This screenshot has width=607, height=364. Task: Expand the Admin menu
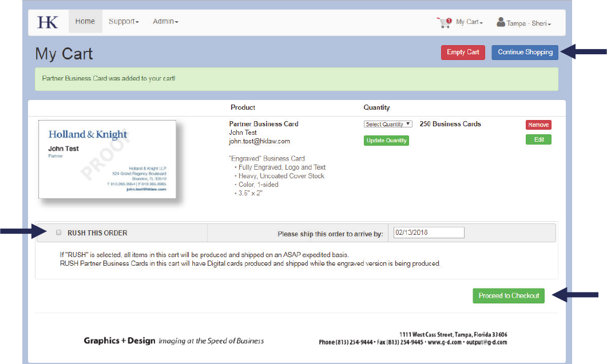pyautogui.click(x=165, y=21)
